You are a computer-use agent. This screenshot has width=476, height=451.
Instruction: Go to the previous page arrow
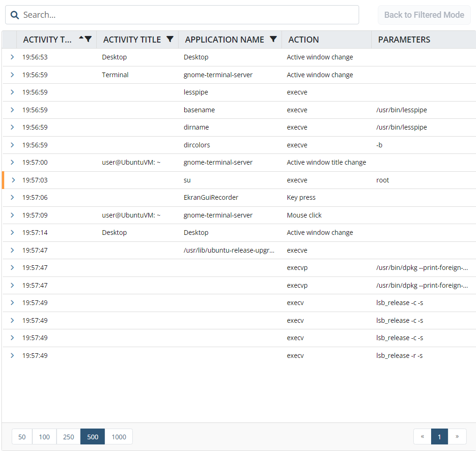pyautogui.click(x=422, y=436)
